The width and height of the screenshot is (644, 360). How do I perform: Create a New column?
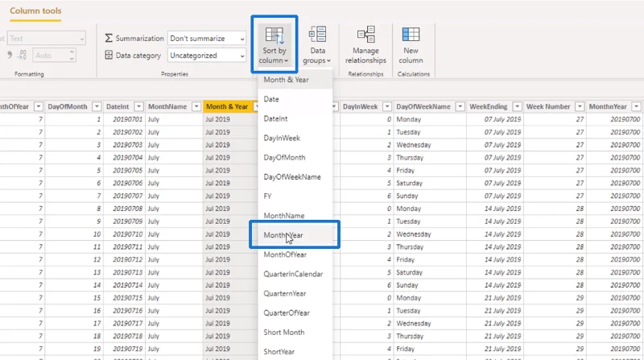(x=411, y=44)
